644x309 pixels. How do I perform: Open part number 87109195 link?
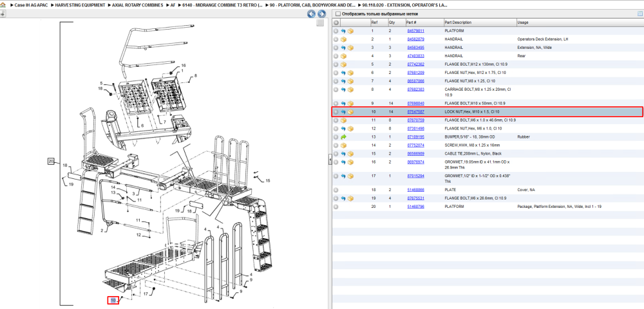coord(415,137)
